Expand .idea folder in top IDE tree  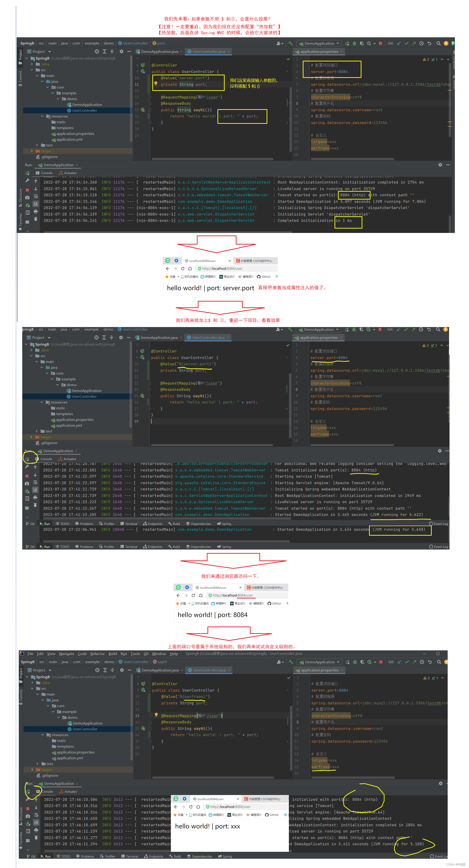tap(32, 64)
